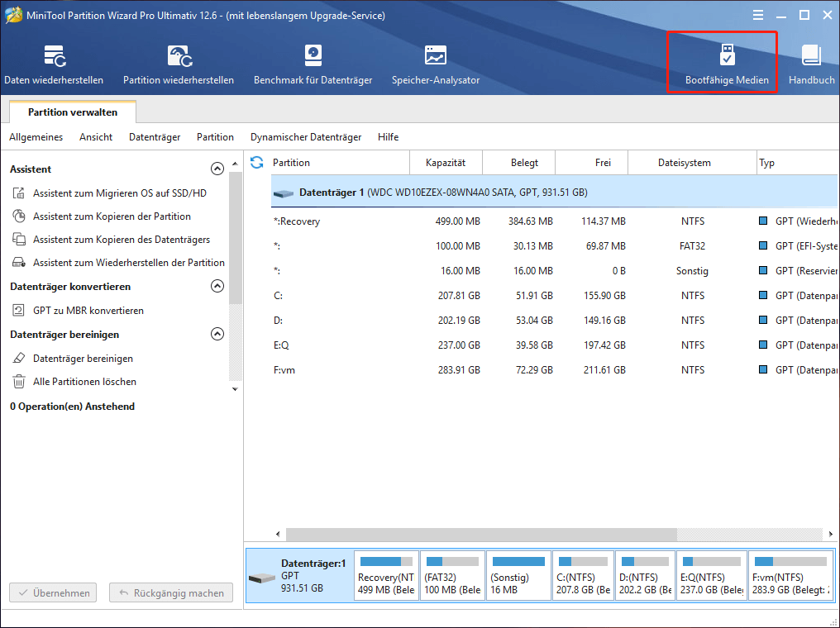Image resolution: width=840 pixels, height=628 pixels.
Task: Click blue type swatch in F:vm row
Action: (x=763, y=369)
